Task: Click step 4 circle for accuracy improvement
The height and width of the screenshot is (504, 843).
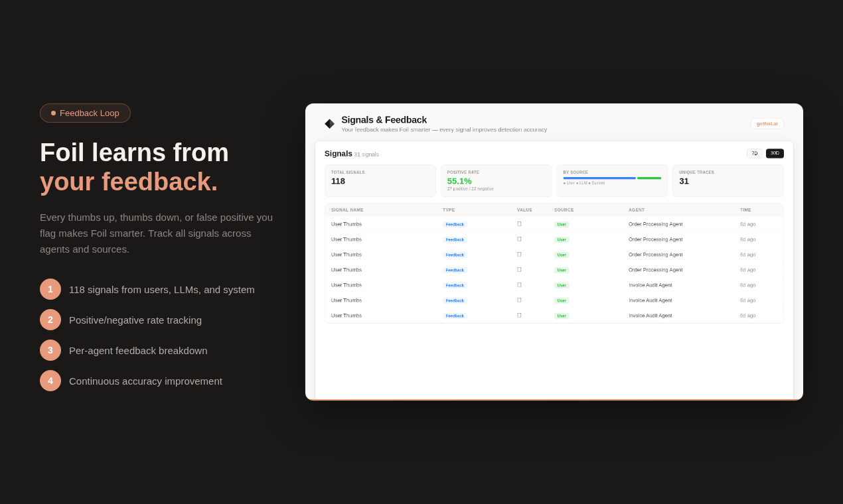Action: click(x=50, y=381)
